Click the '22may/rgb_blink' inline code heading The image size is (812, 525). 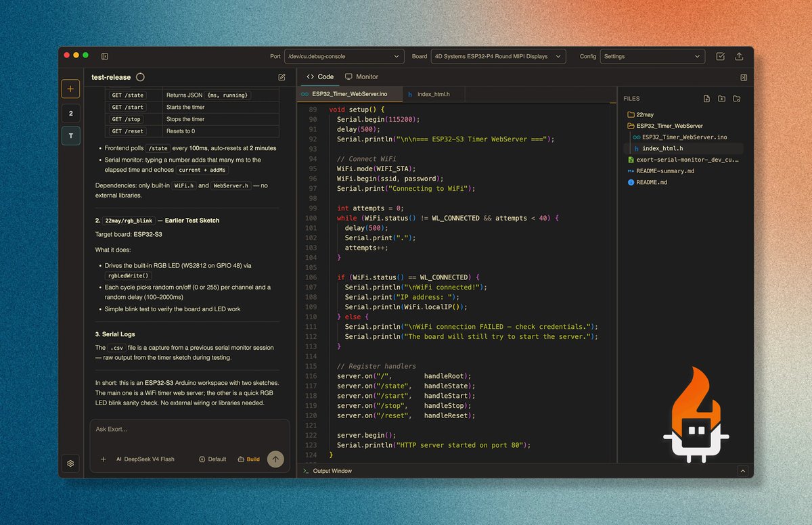(129, 221)
